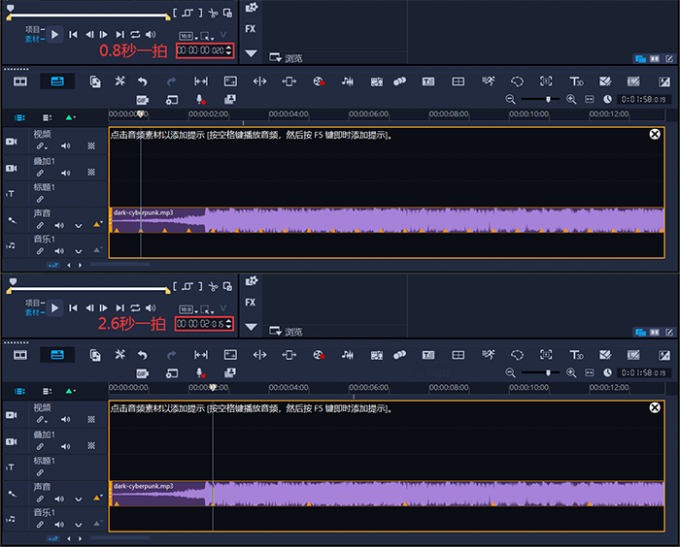Open the 3D title editor in the 2.6秒 screenshot

[576, 355]
